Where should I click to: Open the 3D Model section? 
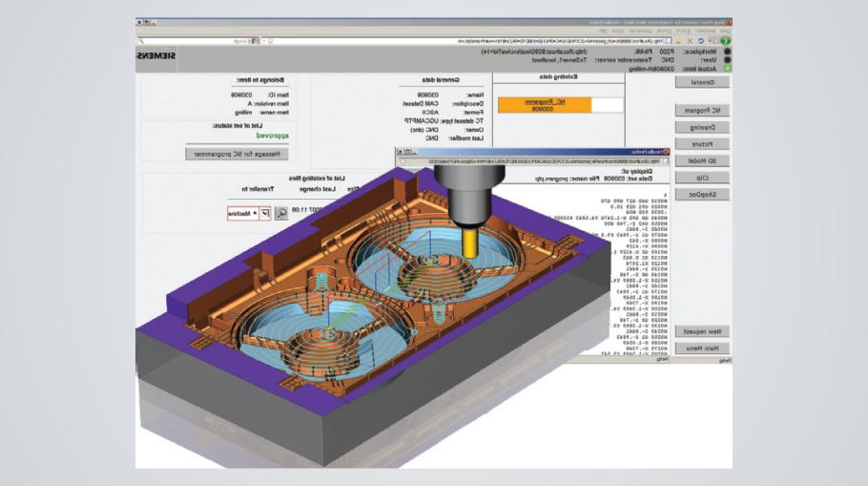[702, 160]
